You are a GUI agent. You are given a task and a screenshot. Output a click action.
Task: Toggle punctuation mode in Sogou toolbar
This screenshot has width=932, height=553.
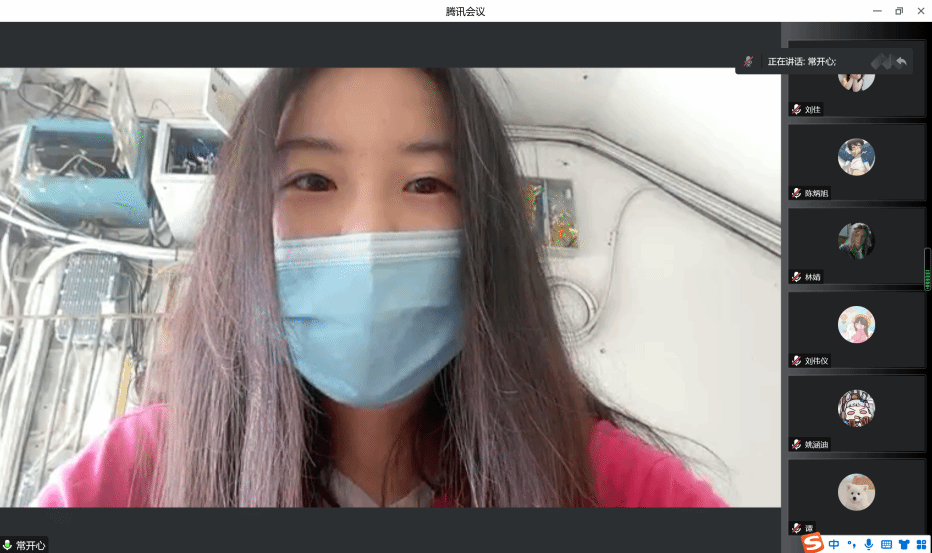click(851, 544)
